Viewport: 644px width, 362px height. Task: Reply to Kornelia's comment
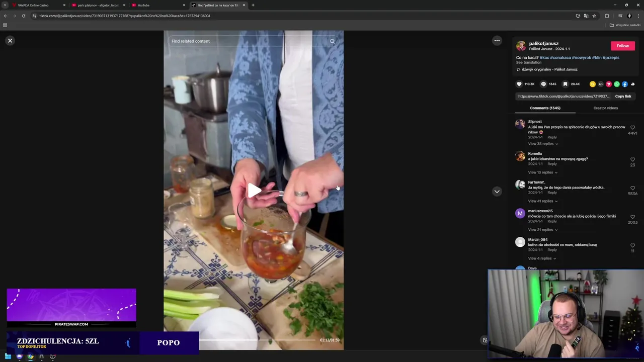pyautogui.click(x=552, y=164)
